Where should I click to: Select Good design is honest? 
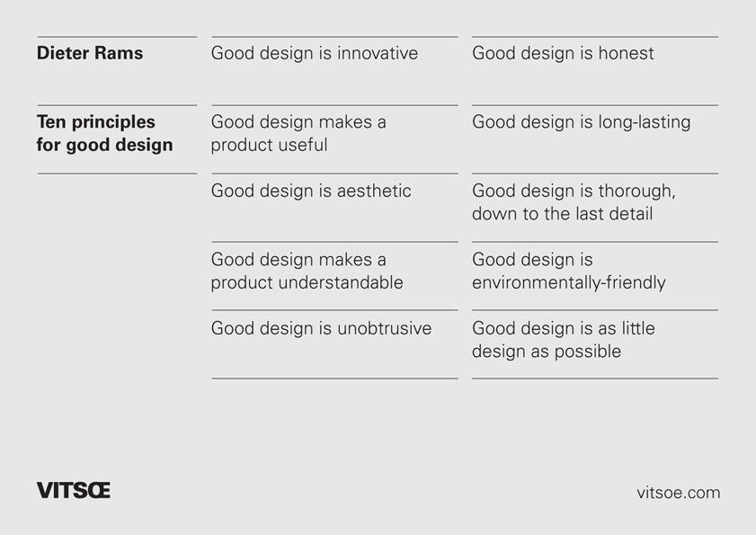pyautogui.click(x=563, y=53)
